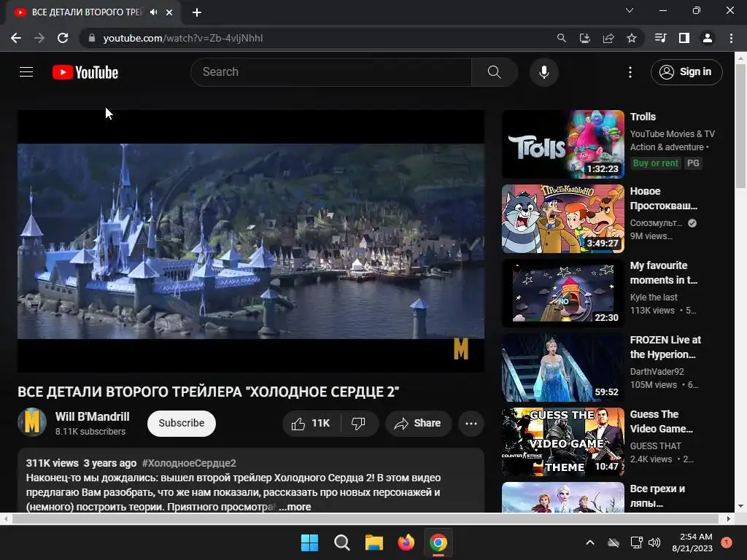Open FROZEN Live at the Hyperion thumbnail

point(563,367)
